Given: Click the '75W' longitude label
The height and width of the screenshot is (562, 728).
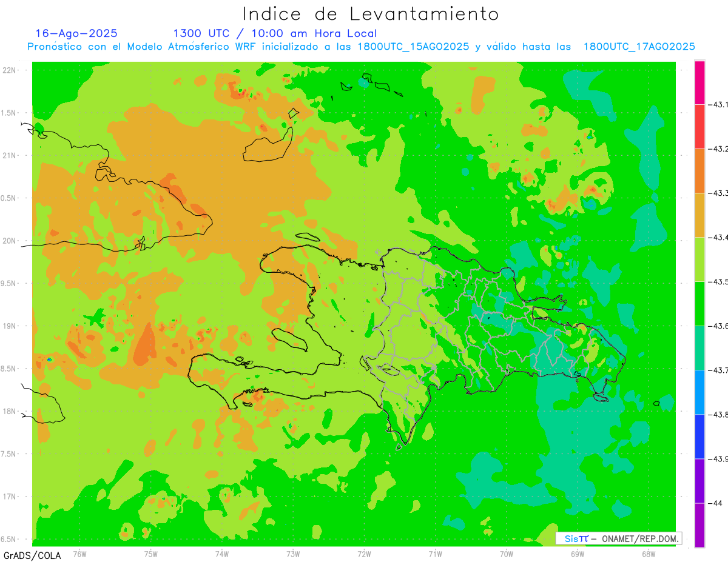Looking at the screenshot, I should pyautogui.click(x=151, y=554).
